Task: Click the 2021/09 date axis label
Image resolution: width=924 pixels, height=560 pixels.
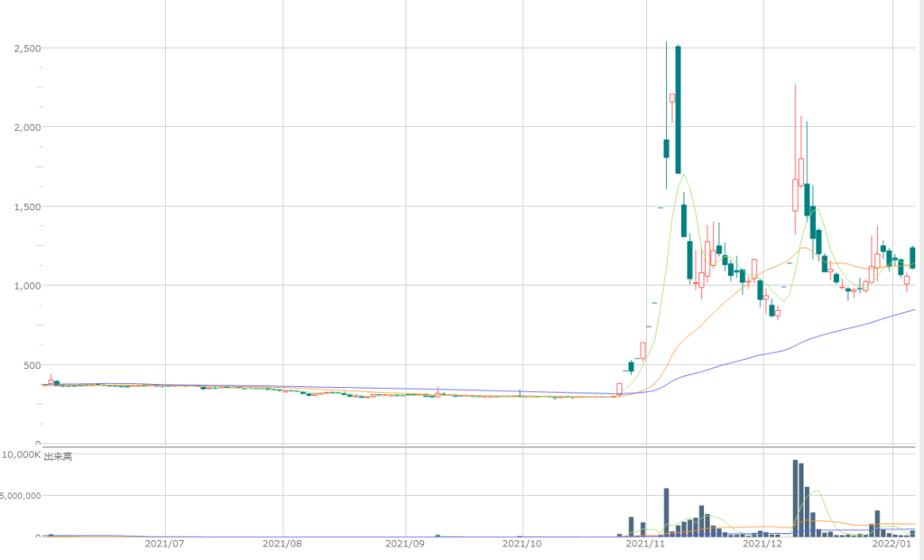Action: click(x=405, y=543)
